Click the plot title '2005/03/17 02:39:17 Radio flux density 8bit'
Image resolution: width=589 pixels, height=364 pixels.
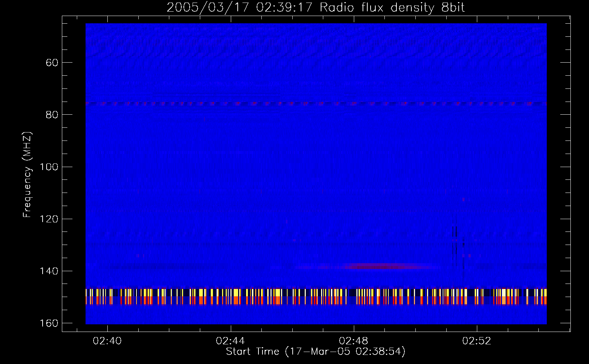tap(316, 7)
